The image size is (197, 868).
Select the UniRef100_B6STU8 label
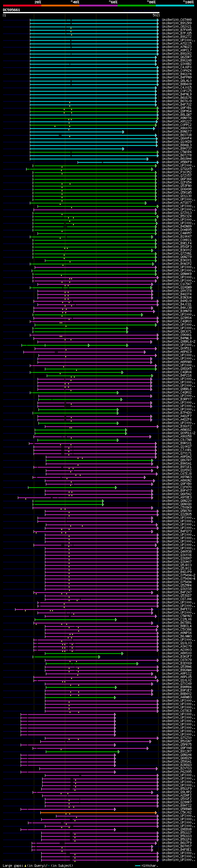(x=177, y=135)
